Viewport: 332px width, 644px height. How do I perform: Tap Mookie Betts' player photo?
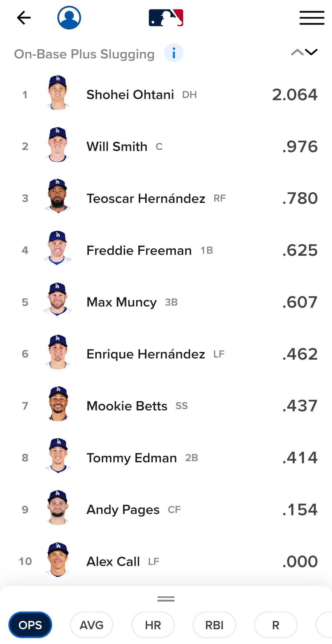[58, 404]
